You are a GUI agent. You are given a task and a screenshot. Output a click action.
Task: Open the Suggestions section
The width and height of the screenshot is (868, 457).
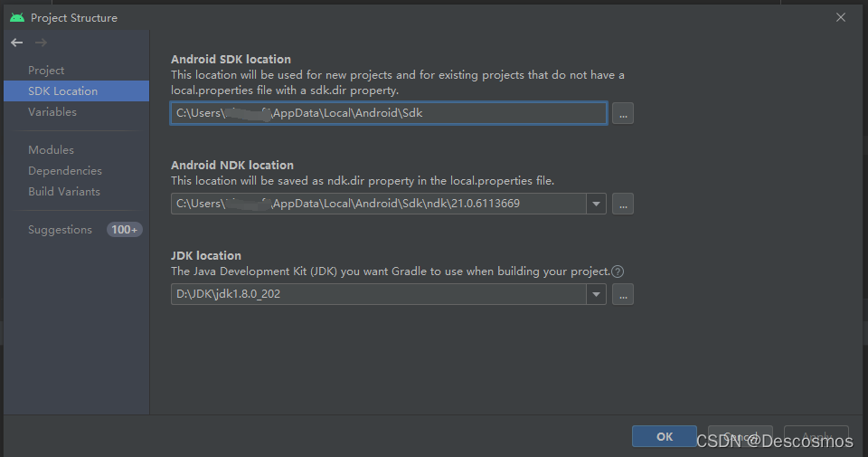coord(60,229)
